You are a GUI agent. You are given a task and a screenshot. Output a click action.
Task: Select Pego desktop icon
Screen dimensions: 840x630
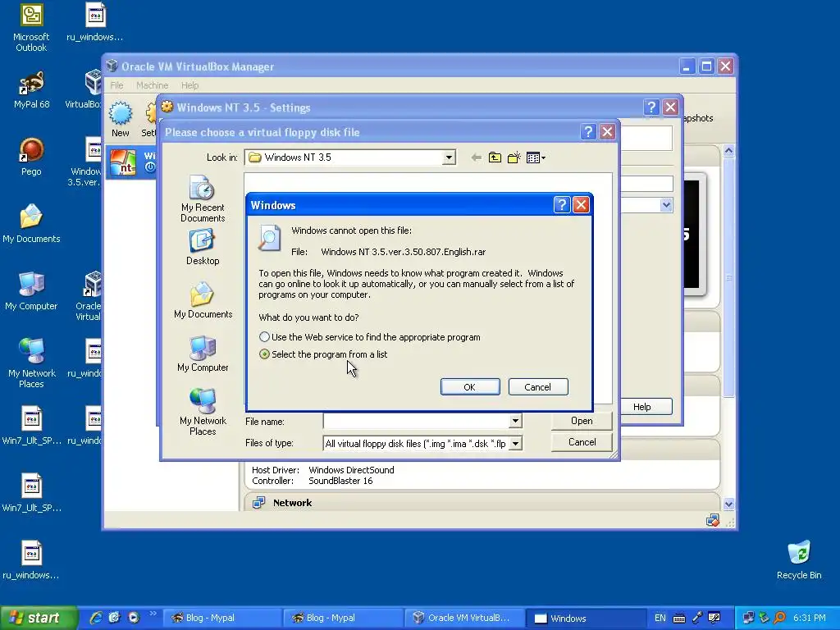31,157
